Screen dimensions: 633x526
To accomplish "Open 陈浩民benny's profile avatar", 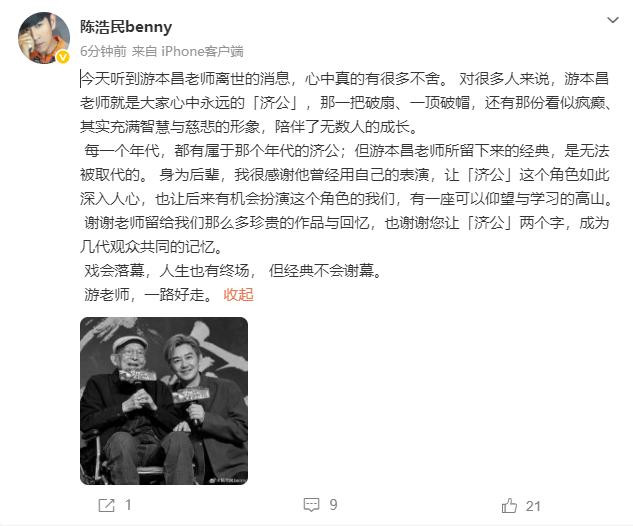I will pyautogui.click(x=44, y=38).
